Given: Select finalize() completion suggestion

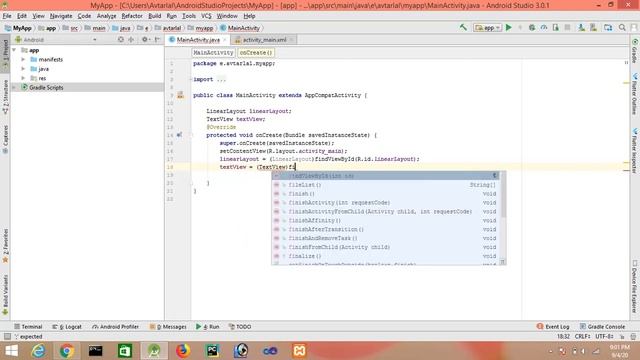Looking at the screenshot, I should pos(385,256).
